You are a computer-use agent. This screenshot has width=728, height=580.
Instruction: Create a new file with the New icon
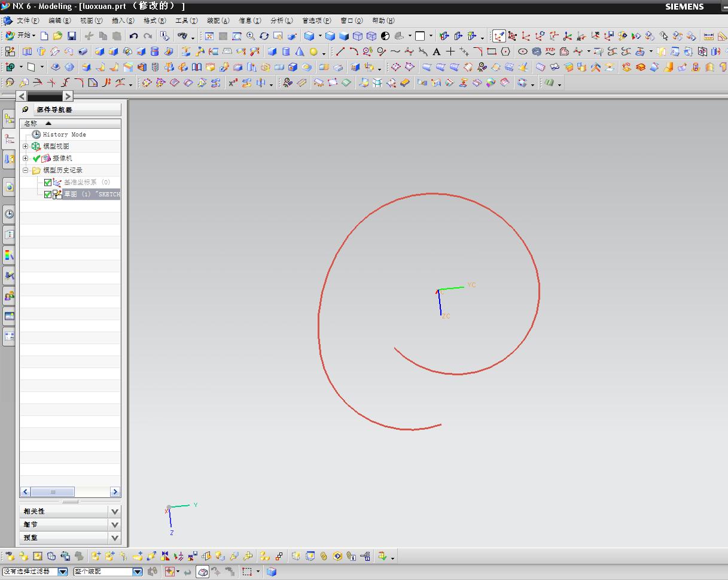click(x=44, y=36)
